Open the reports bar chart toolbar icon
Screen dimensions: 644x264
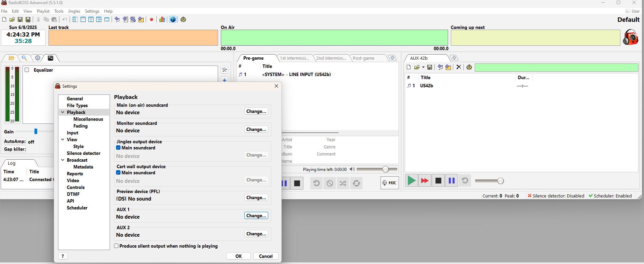tap(162, 19)
